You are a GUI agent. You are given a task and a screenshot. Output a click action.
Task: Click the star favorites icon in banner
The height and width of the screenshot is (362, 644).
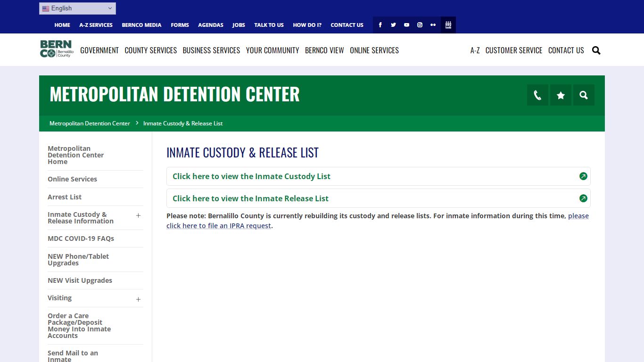click(561, 95)
